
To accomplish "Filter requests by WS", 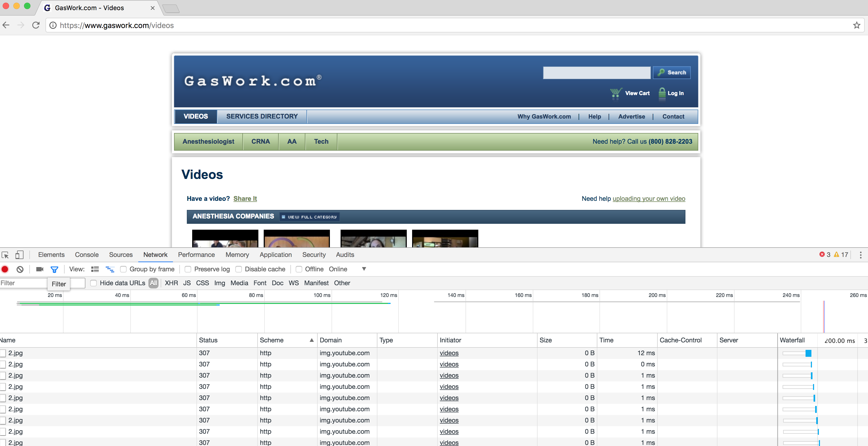I will pyautogui.click(x=294, y=283).
